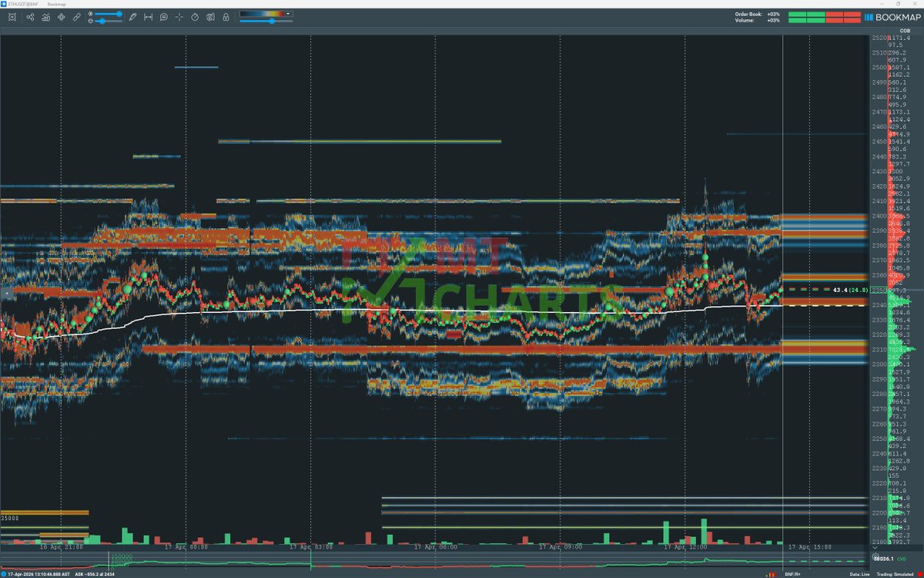Click the stopwatch replay icon
Screen dimensions: 924x578
point(195,17)
